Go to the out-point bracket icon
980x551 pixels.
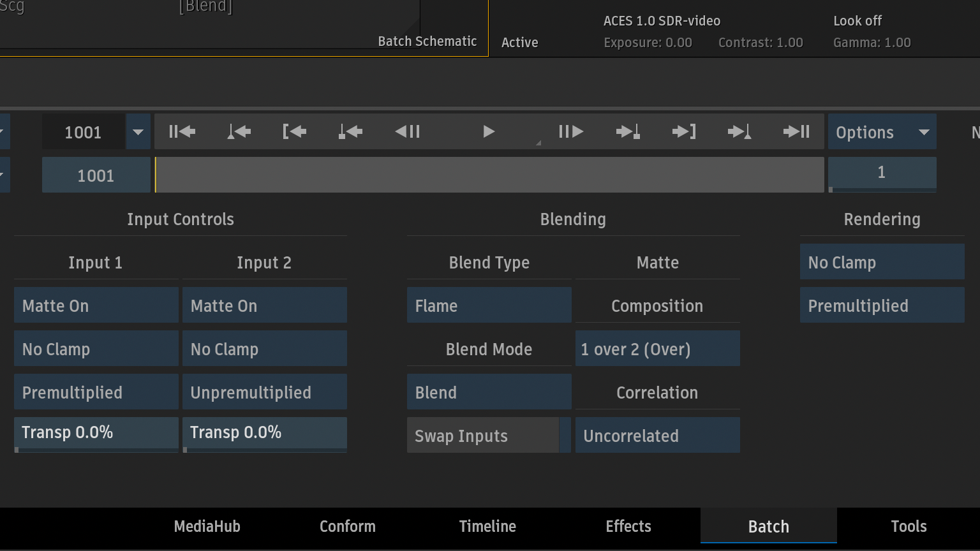point(684,132)
